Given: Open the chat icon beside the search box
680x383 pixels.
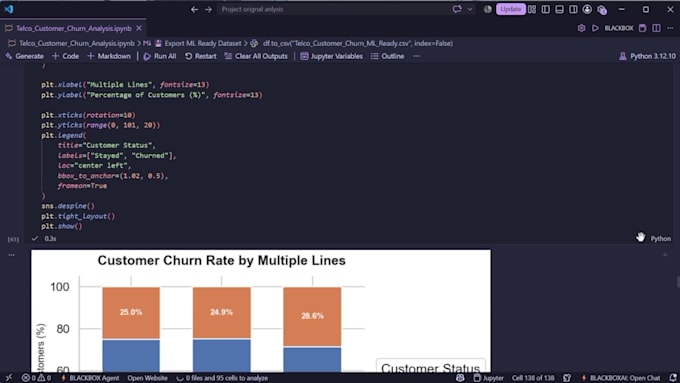Looking at the screenshot, I should pos(457,9).
